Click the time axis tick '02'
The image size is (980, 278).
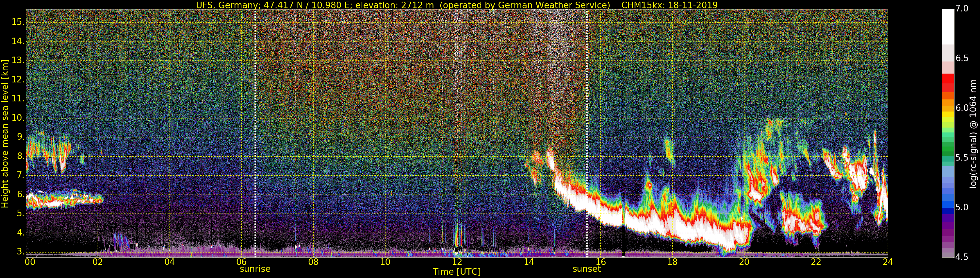[98, 262]
